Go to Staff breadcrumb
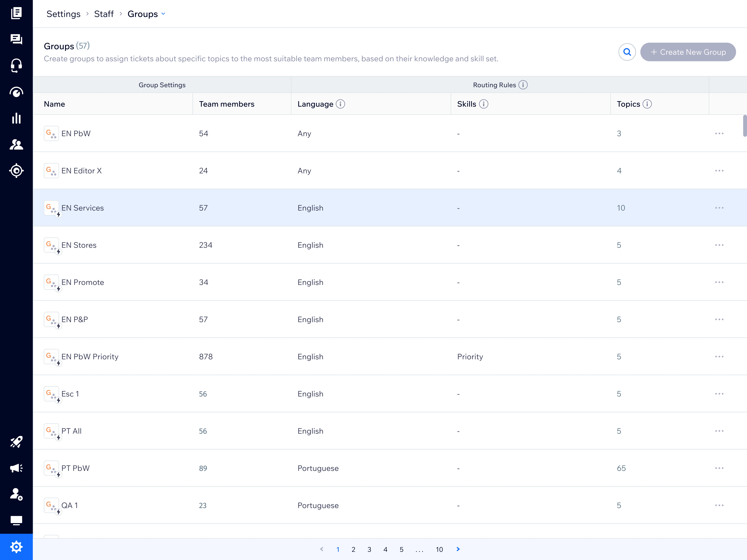The height and width of the screenshot is (560, 747). (x=104, y=14)
